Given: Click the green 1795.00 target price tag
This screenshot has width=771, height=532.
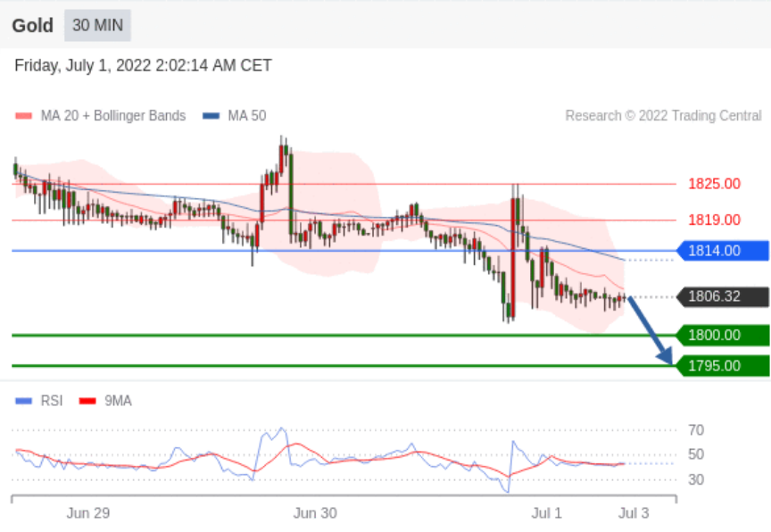Looking at the screenshot, I should click(723, 366).
